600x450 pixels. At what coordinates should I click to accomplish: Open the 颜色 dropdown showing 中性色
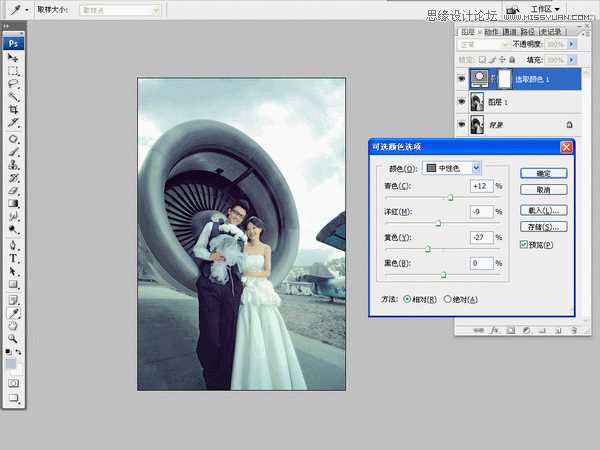452,168
